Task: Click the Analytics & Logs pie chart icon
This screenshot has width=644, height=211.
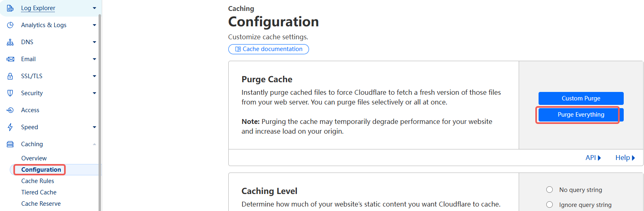Action: 10,25
